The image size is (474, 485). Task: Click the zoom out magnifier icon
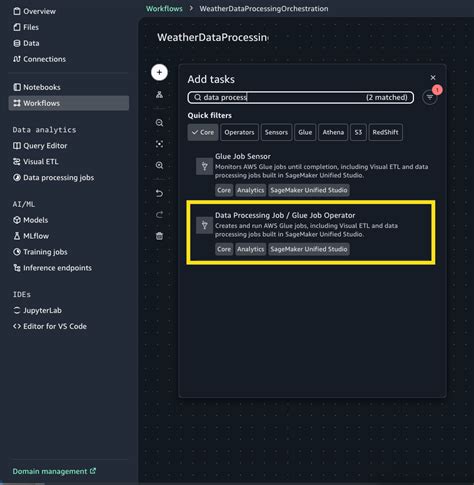click(159, 123)
